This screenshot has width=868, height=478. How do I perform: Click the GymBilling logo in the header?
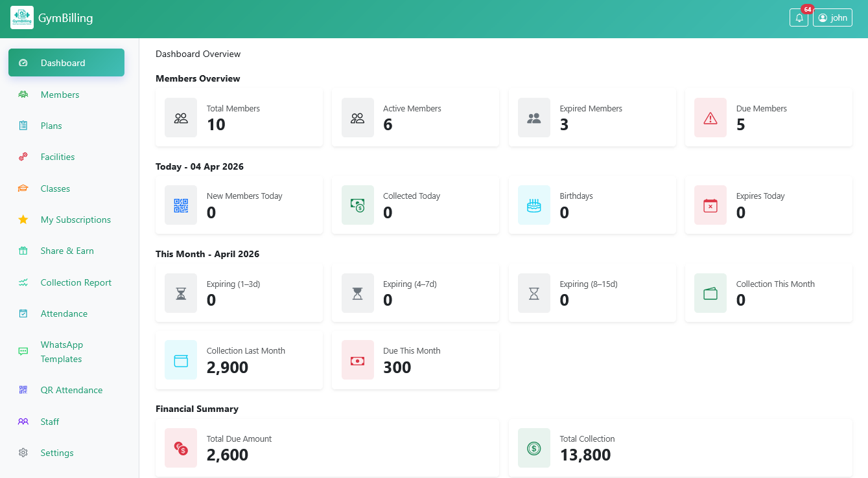(22, 17)
